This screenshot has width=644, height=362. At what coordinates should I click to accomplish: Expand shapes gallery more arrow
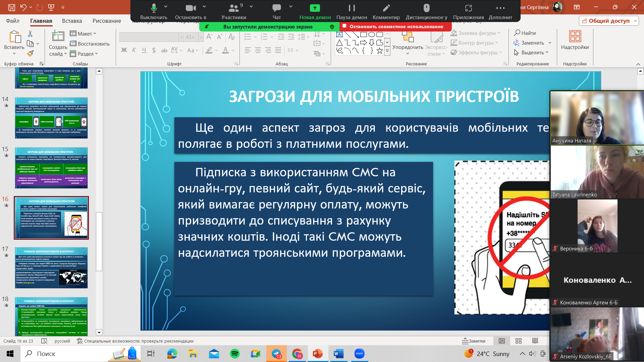tap(387, 51)
